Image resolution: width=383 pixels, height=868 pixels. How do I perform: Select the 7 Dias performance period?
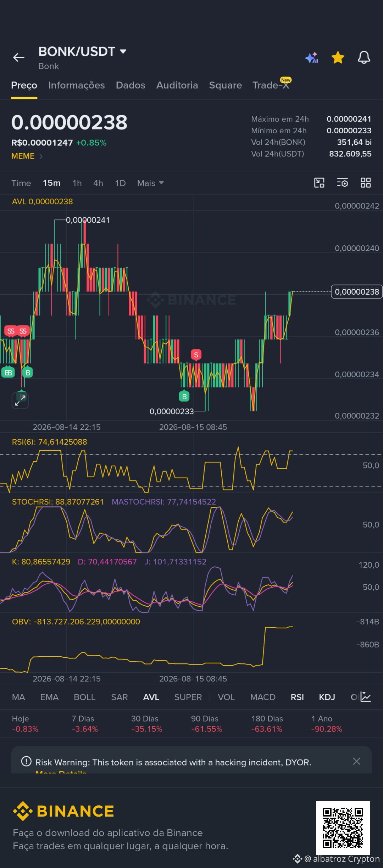click(84, 724)
